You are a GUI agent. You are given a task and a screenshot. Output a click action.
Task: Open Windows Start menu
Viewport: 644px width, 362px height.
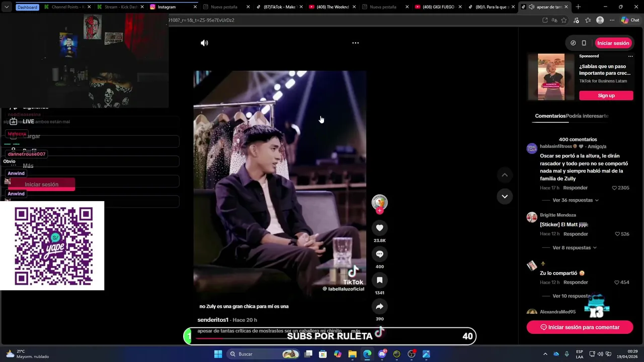pyautogui.click(x=218, y=354)
